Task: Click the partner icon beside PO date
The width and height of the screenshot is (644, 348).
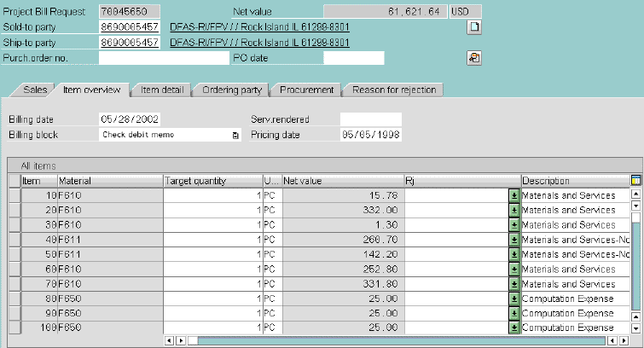Action: (x=475, y=58)
